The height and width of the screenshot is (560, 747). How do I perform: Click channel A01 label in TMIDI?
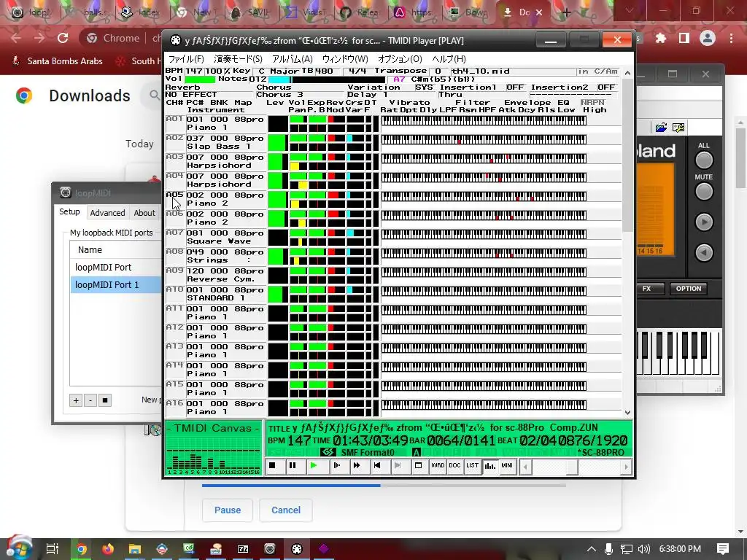click(175, 119)
